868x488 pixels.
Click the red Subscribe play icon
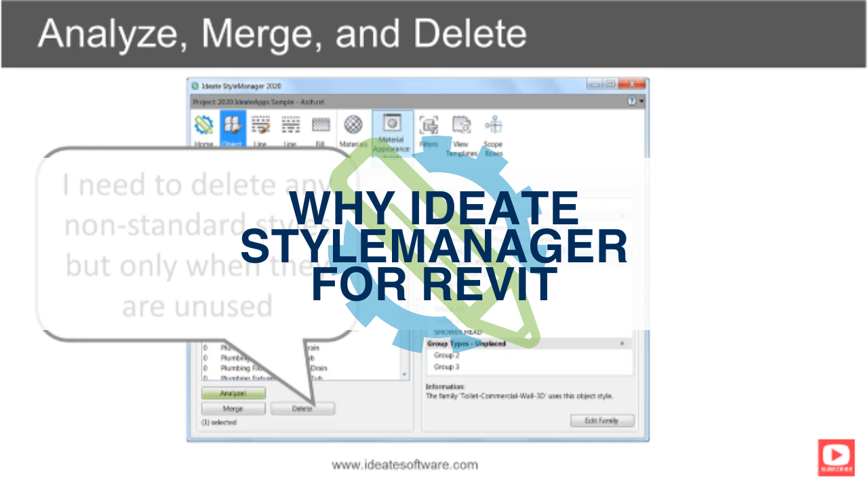point(836,457)
